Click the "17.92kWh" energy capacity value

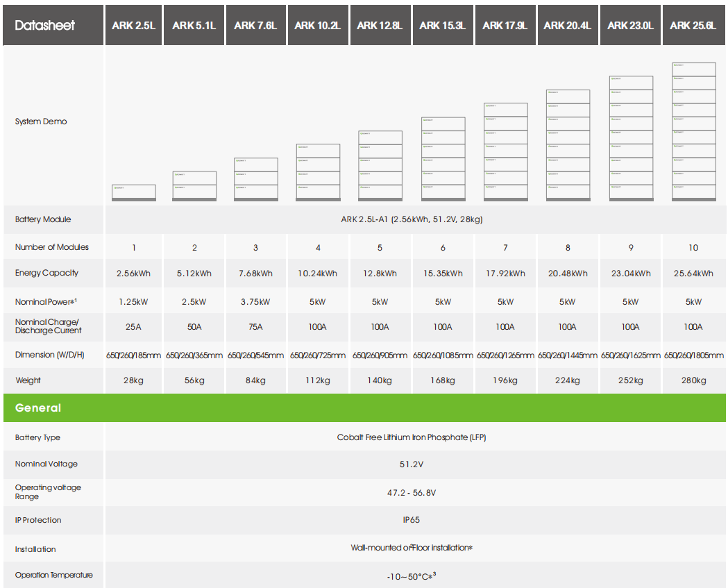tap(506, 273)
